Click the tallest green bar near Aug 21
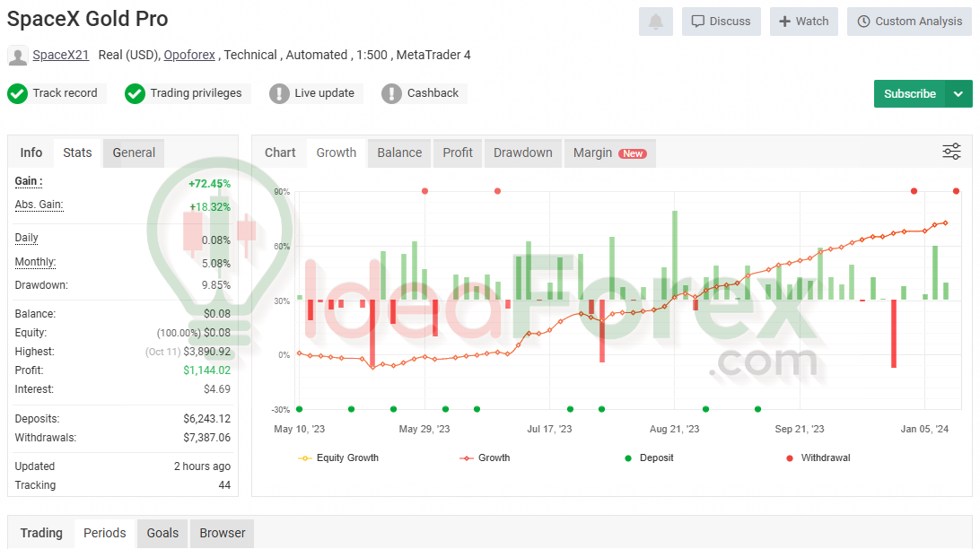 tap(675, 256)
